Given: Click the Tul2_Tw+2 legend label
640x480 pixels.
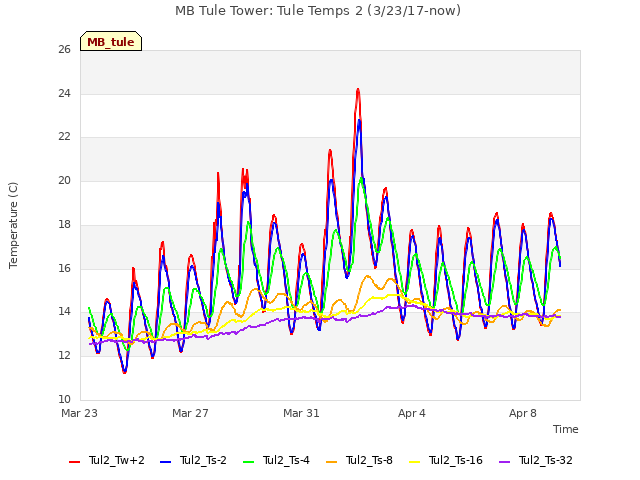Looking at the screenshot, I should [x=117, y=460].
